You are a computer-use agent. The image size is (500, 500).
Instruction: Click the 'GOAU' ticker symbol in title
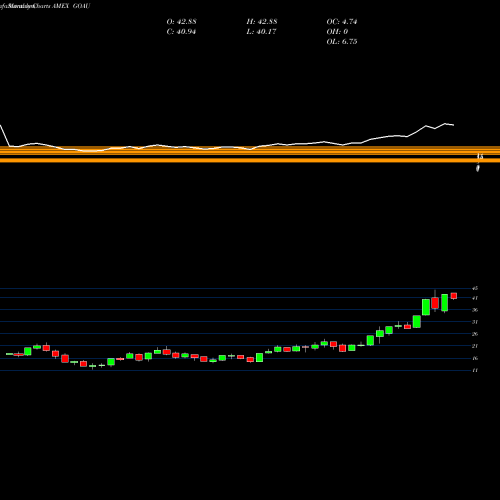[x=81, y=6]
